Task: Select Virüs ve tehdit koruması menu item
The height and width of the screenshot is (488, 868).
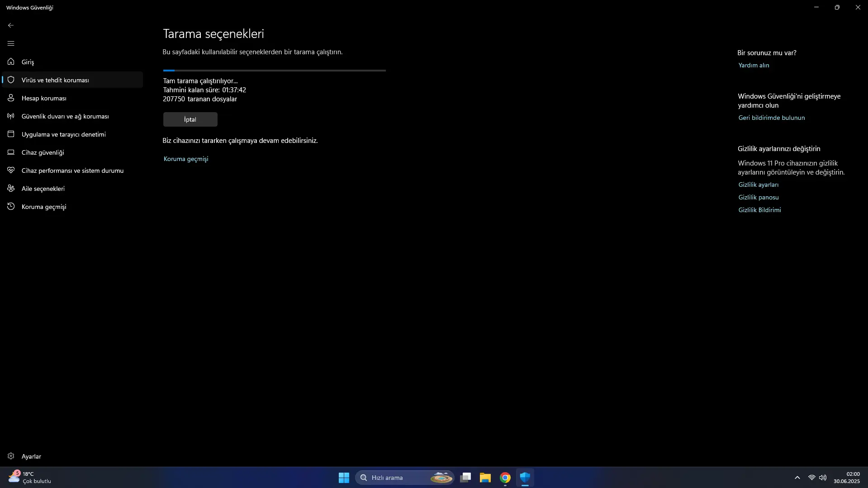Action: [72, 80]
